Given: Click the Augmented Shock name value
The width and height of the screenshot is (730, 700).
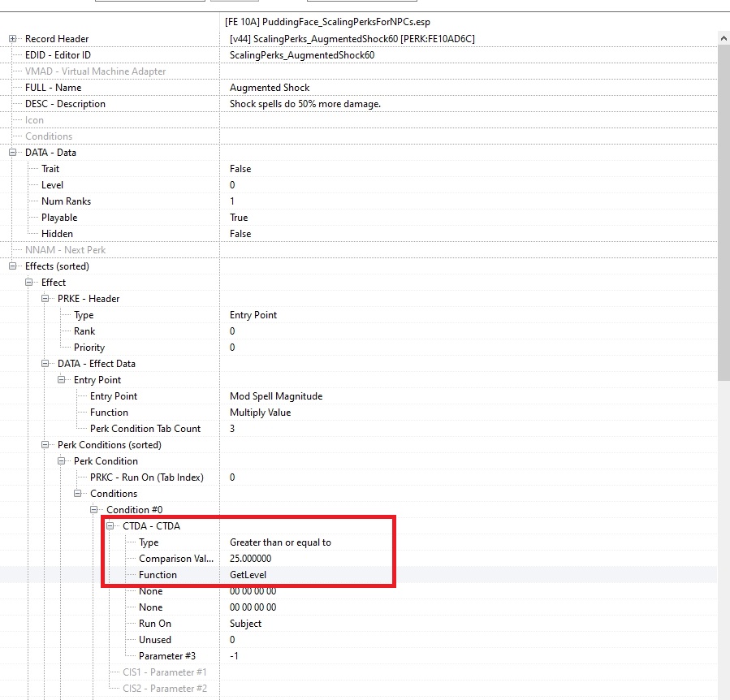Looking at the screenshot, I should pos(270,88).
